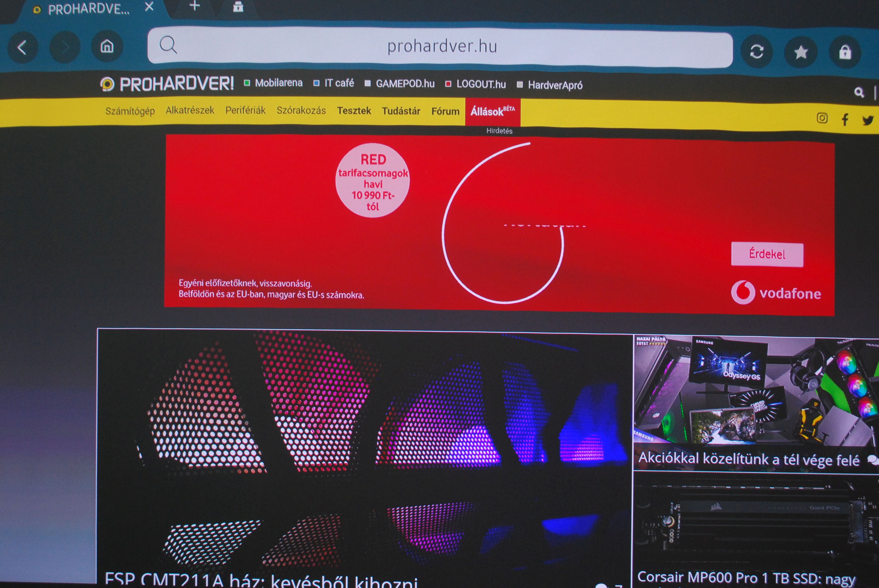The height and width of the screenshot is (588, 879).
Task: Go to browser home page icon
Action: click(x=107, y=46)
